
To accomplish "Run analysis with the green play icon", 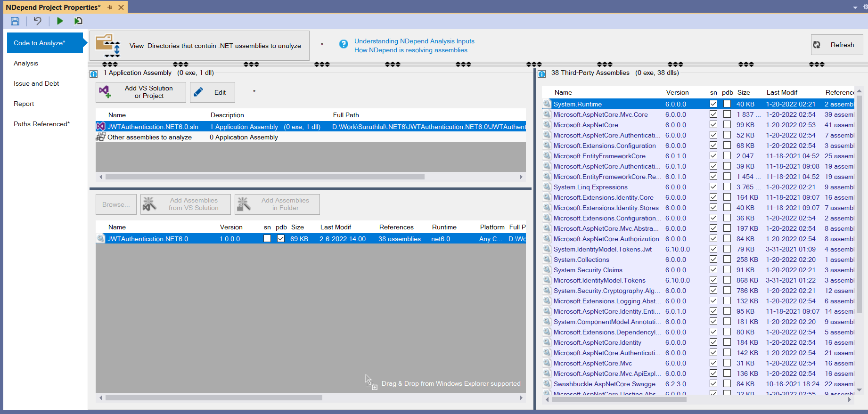I will [60, 21].
